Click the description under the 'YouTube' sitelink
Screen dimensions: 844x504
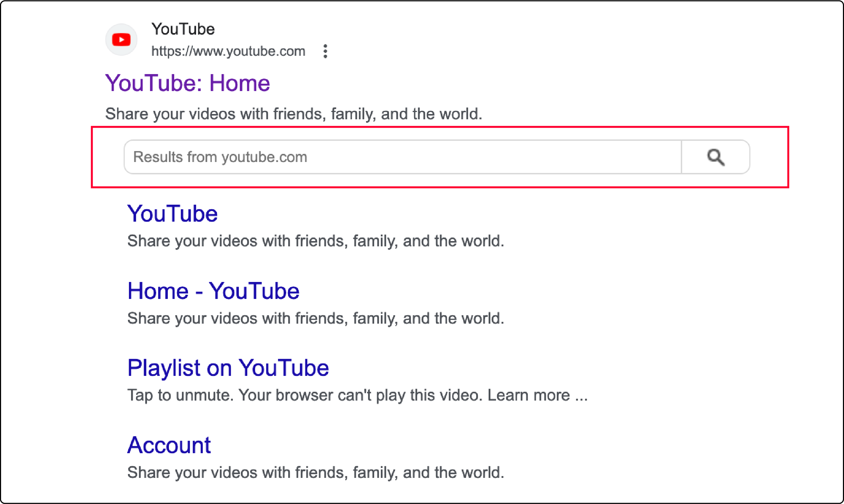(x=316, y=241)
